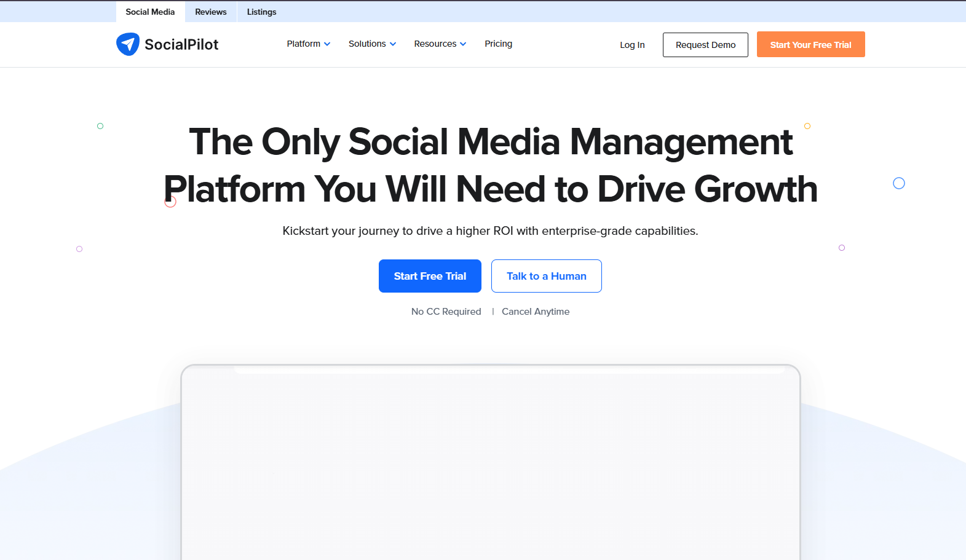Viewport: 966px width, 560px height.
Task: Switch to the Social Media tab
Action: (x=150, y=12)
